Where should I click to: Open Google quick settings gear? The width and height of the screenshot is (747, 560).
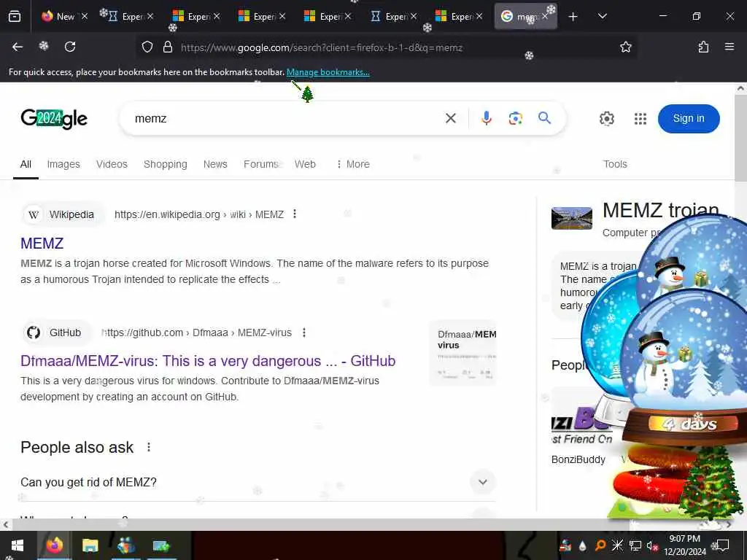point(606,119)
